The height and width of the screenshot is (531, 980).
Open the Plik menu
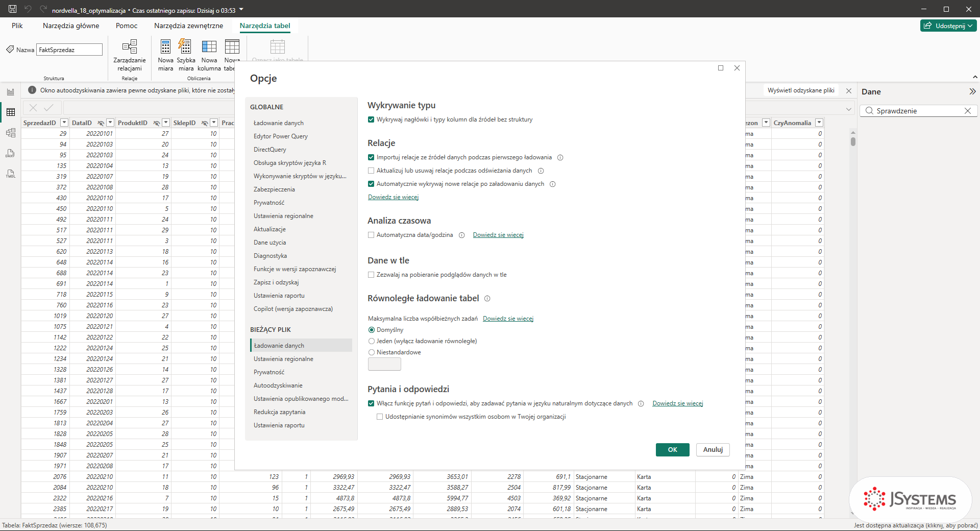pos(17,26)
